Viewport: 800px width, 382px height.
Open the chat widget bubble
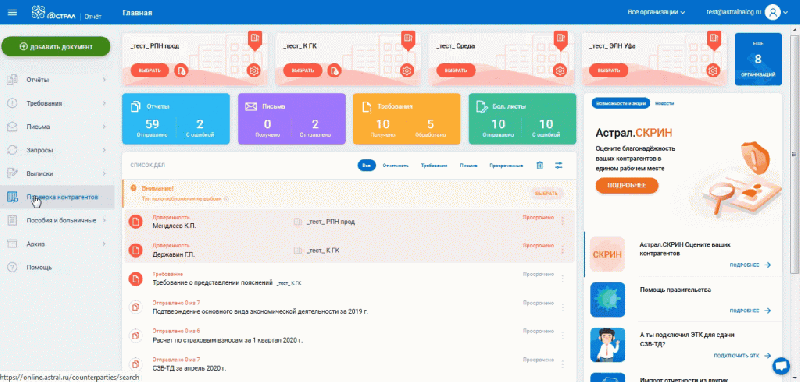click(781, 365)
